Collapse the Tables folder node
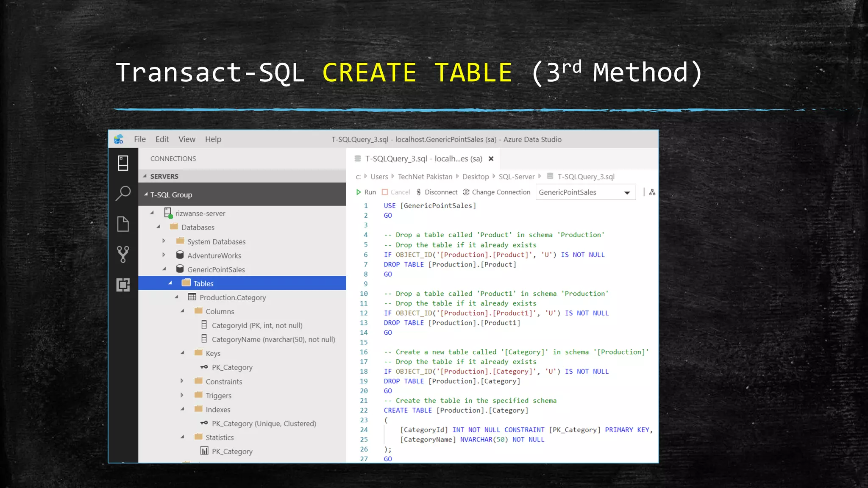The height and width of the screenshot is (488, 868). (170, 283)
